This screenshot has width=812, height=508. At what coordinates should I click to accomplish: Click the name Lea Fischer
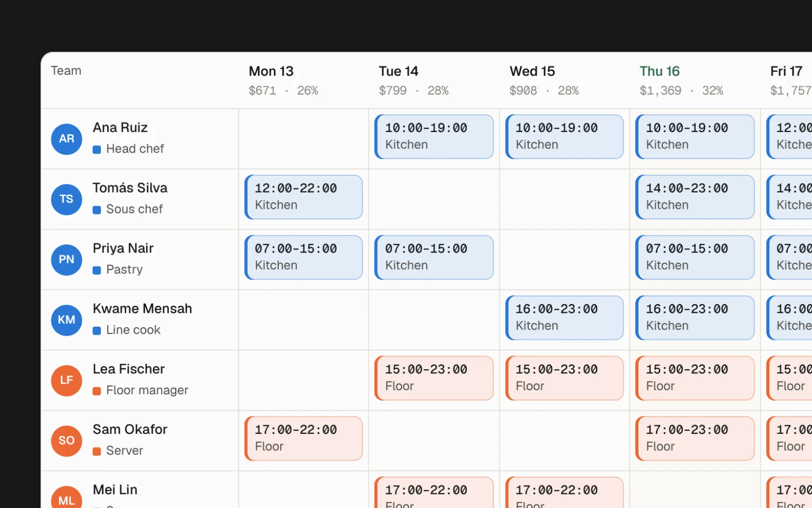[x=129, y=369]
